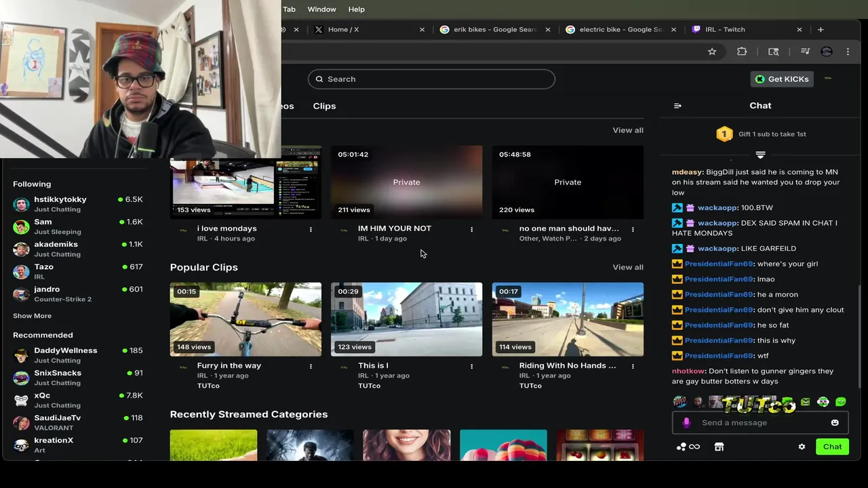
Task: Open the Chrome profile avatar
Action: click(x=827, y=52)
